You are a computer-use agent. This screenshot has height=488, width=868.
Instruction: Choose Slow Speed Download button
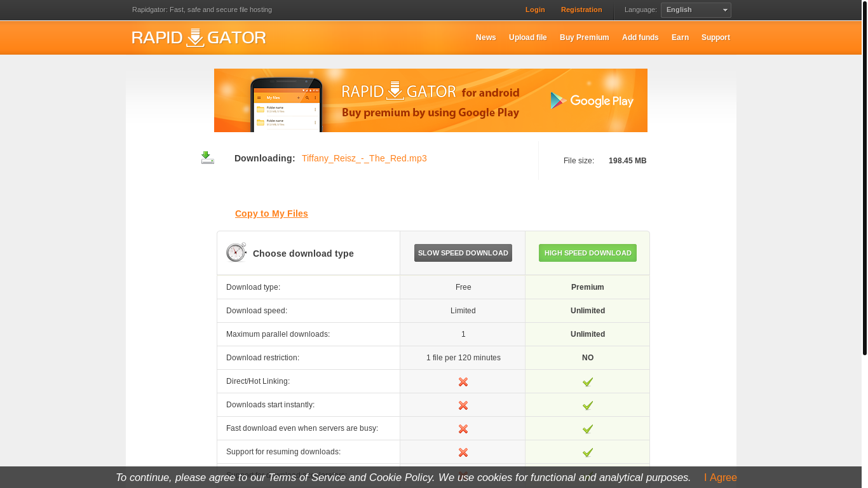click(x=463, y=253)
